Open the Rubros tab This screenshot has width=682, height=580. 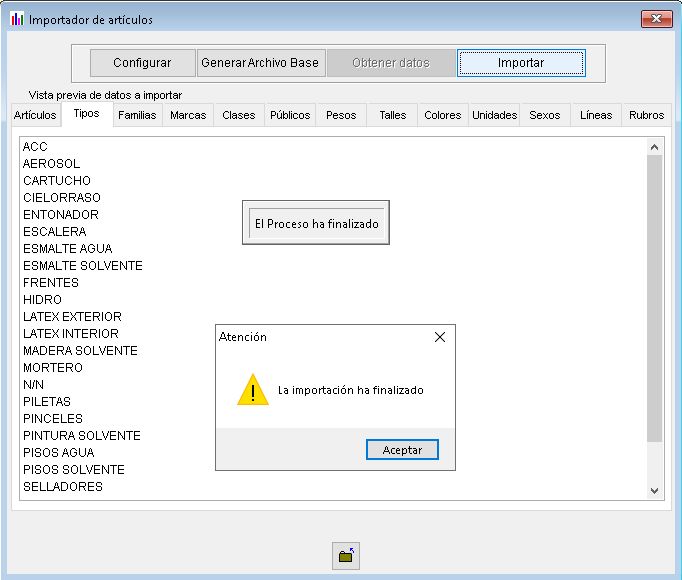pos(646,115)
